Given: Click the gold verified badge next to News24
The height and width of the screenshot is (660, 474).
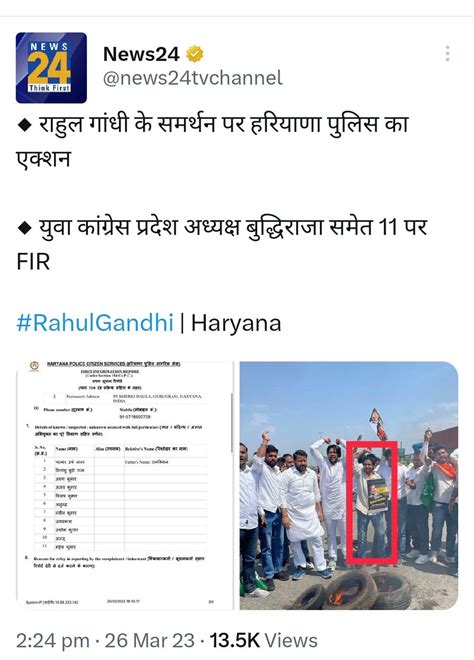Looking at the screenshot, I should point(194,54).
